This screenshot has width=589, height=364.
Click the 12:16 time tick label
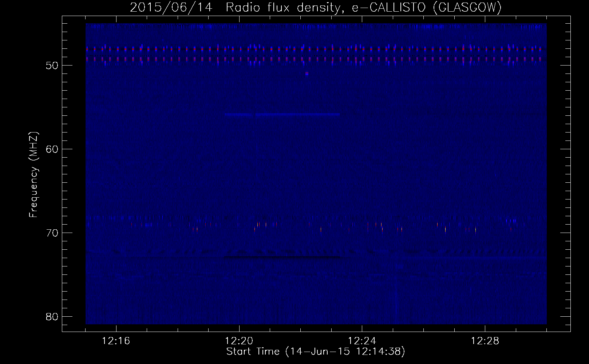point(116,341)
